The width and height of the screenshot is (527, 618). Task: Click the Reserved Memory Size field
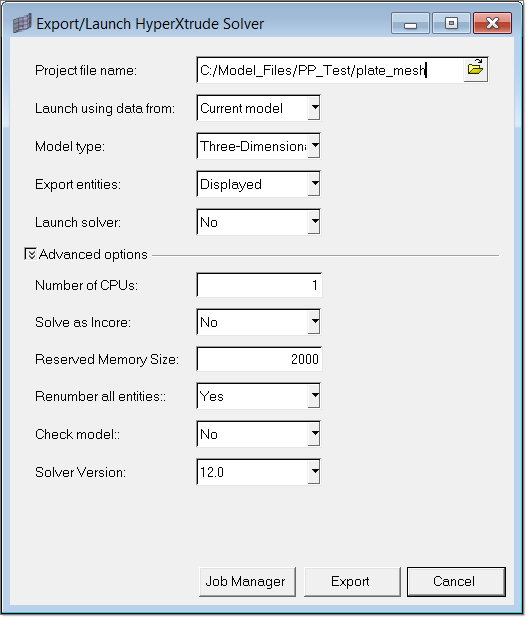click(x=259, y=359)
